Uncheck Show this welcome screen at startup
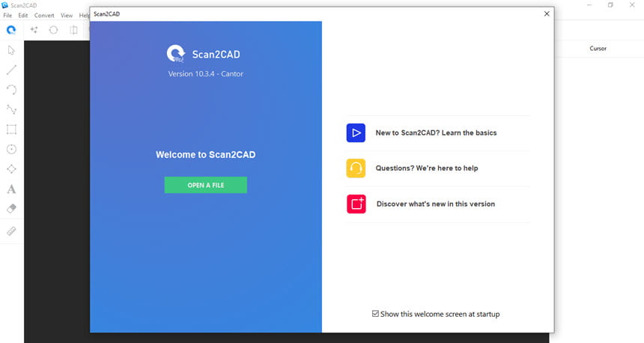The image size is (644, 343). pos(375,314)
